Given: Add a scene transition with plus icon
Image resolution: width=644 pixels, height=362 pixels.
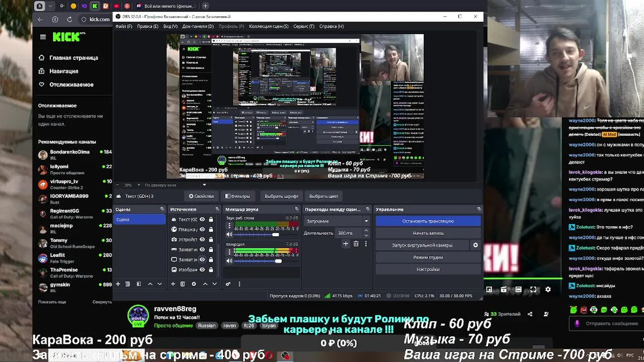Looking at the screenshot, I should tap(346, 244).
